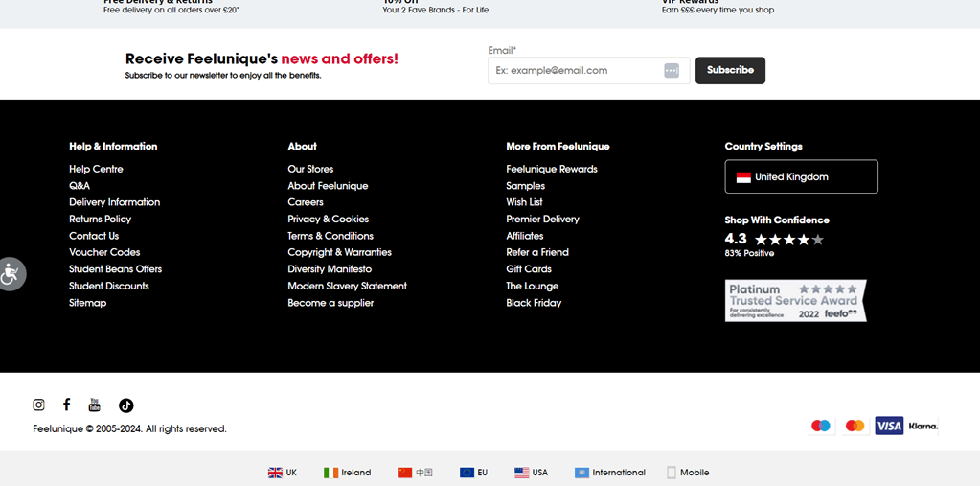Open the Contact Us link

[x=94, y=236]
